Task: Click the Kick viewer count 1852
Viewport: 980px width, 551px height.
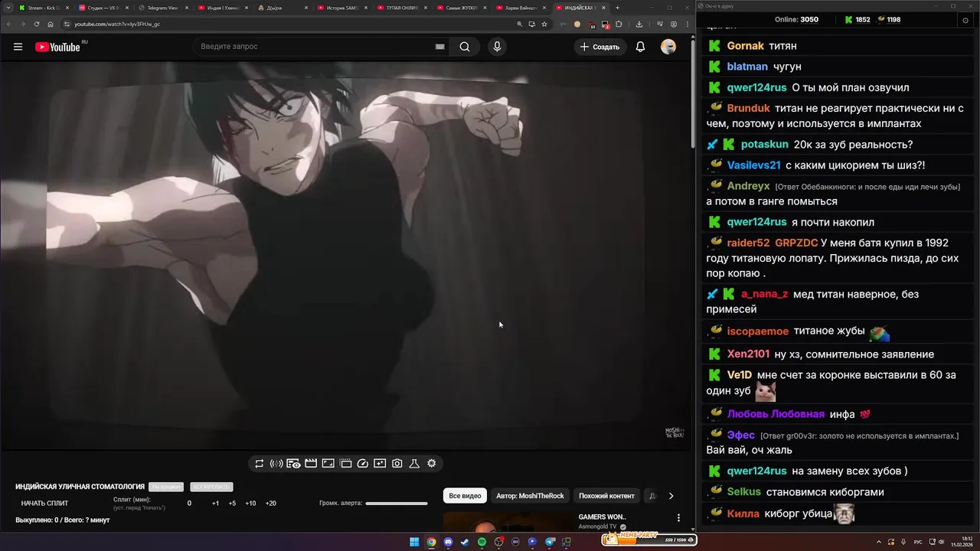Action: tap(857, 20)
